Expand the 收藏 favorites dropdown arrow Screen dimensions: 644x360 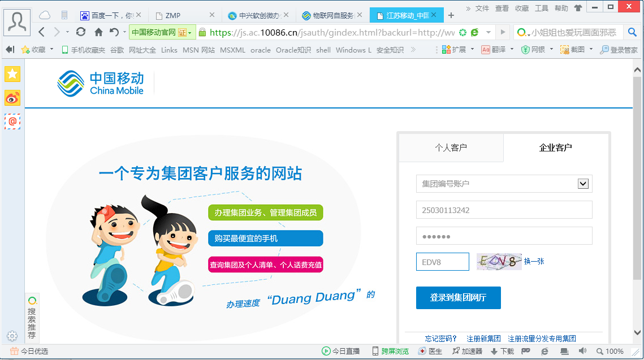coord(52,49)
